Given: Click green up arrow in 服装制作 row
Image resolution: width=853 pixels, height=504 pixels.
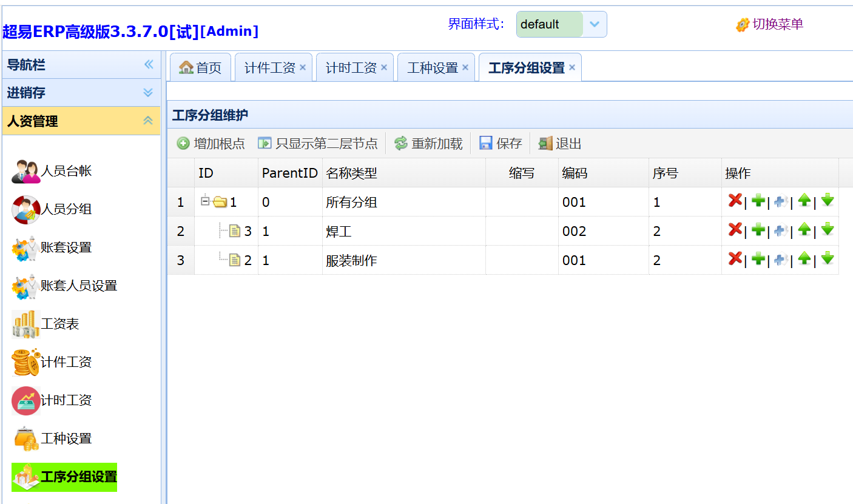Looking at the screenshot, I should pos(804,259).
